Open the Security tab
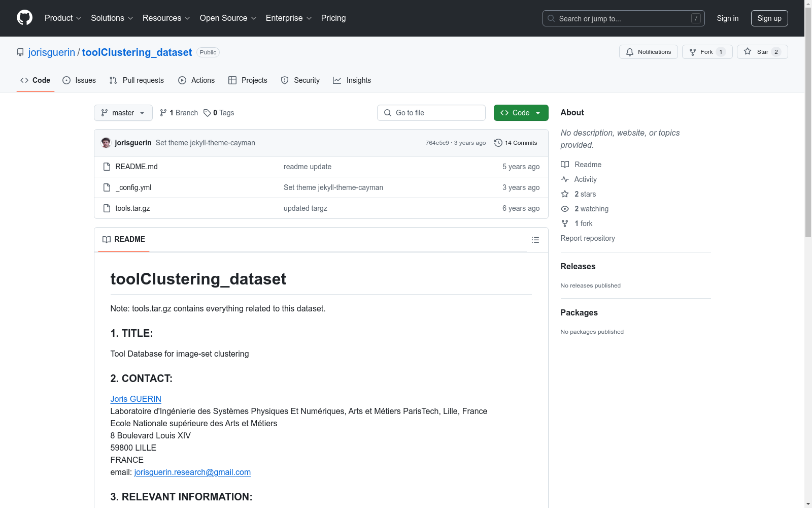Screen dimensions: 812x508 300,80
